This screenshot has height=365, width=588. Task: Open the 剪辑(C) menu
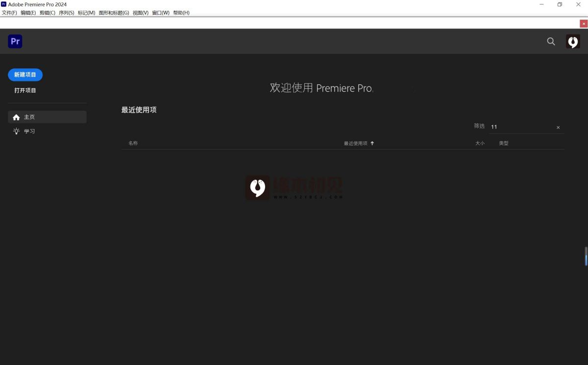(x=48, y=13)
